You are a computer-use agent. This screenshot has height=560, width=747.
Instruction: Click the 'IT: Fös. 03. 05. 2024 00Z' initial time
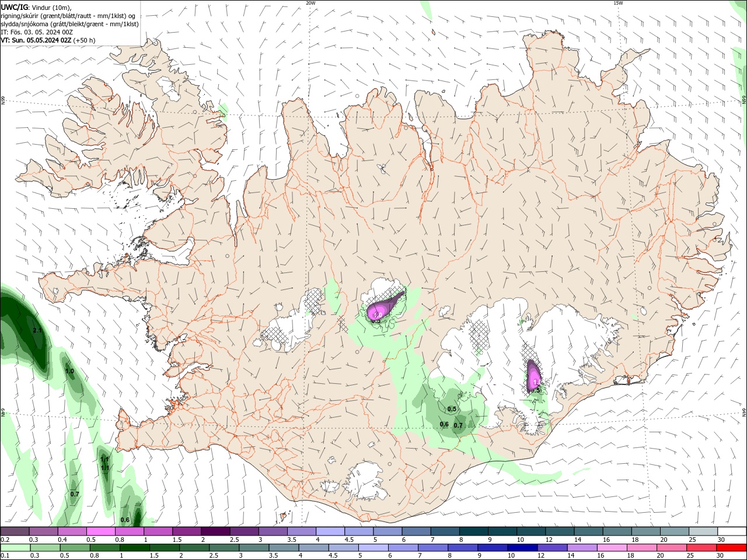(37, 32)
